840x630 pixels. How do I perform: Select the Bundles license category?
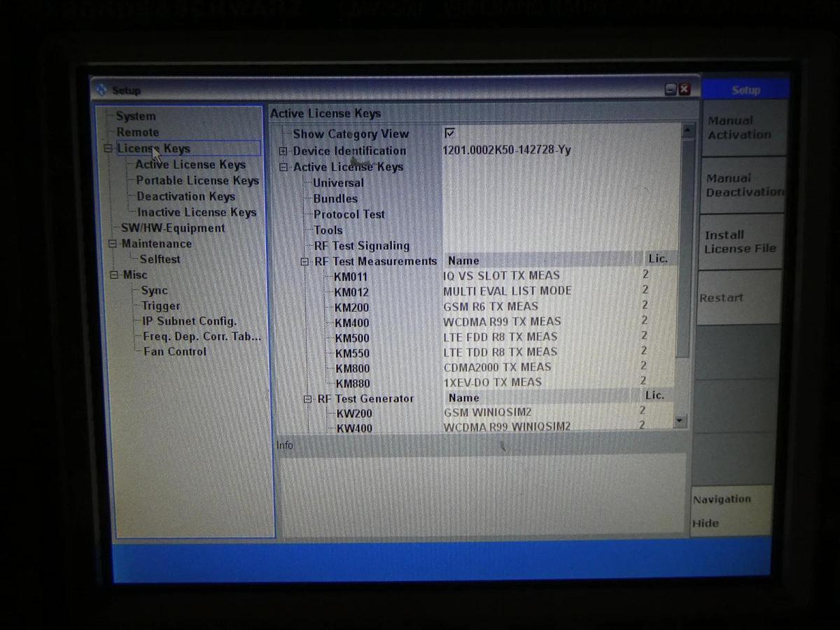[335, 199]
